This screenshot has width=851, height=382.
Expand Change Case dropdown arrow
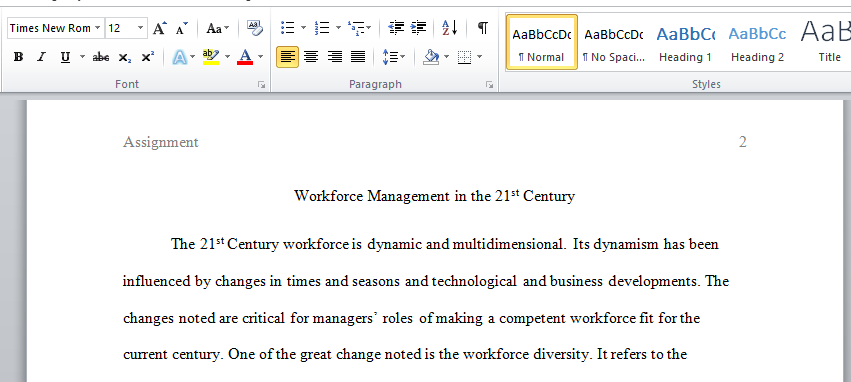(227, 28)
